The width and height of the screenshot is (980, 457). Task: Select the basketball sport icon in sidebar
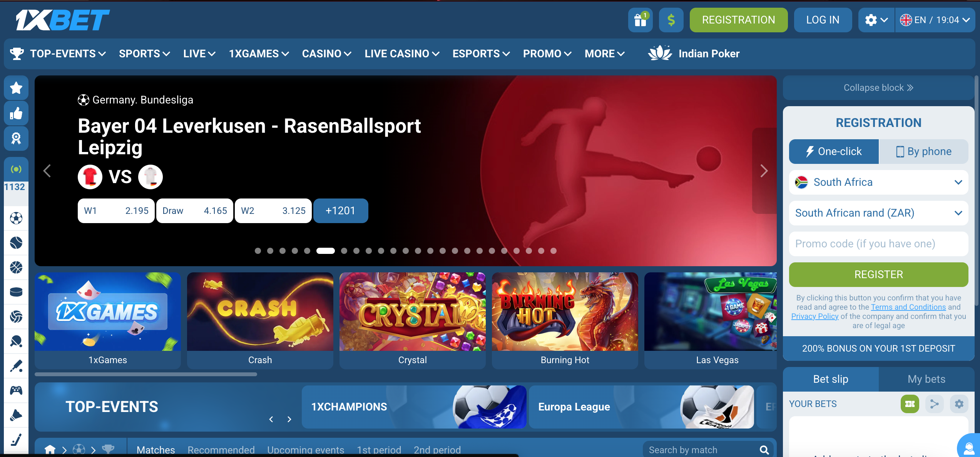point(16,268)
